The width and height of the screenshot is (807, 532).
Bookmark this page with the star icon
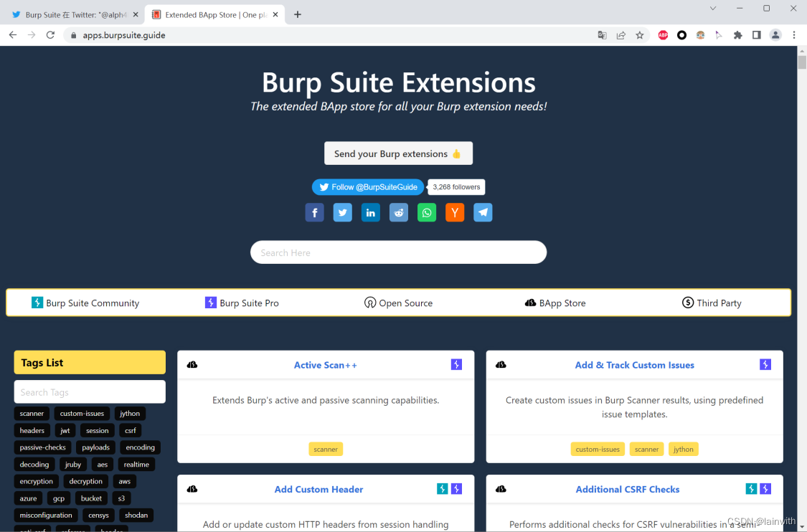pos(640,35)
